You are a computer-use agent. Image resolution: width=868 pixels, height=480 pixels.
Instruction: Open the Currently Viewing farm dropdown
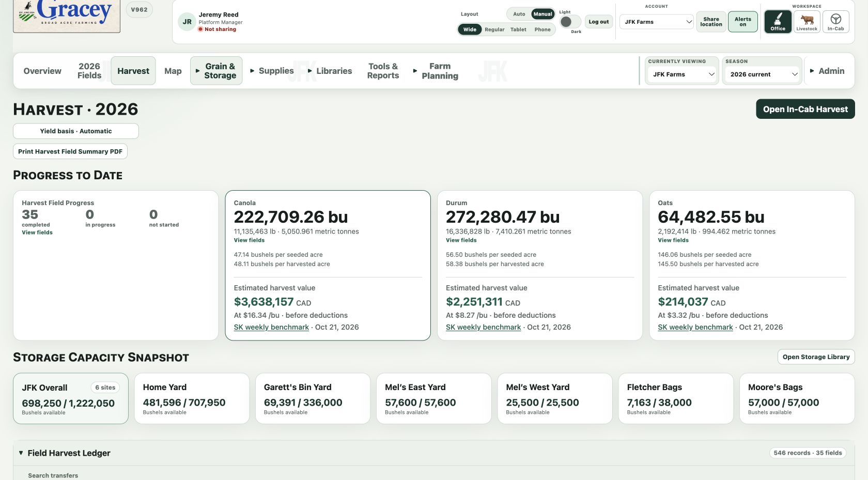tap(681, 74)
